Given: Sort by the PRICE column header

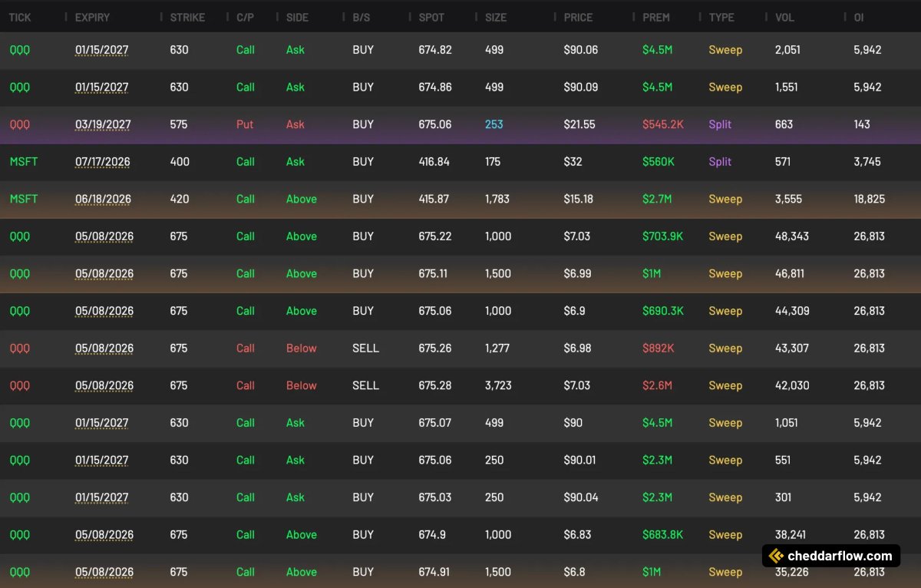Looking at the screenshot, I should pos(578,17).
